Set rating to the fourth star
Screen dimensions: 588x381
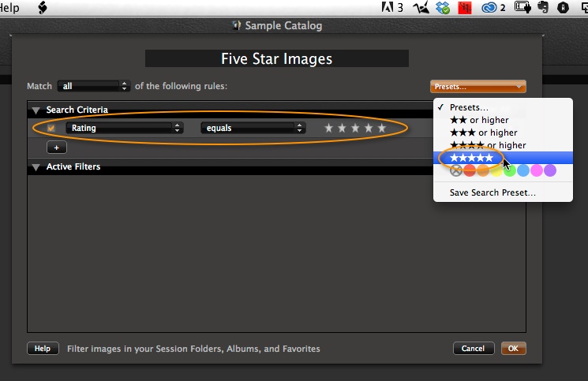[x=369, y=128]
